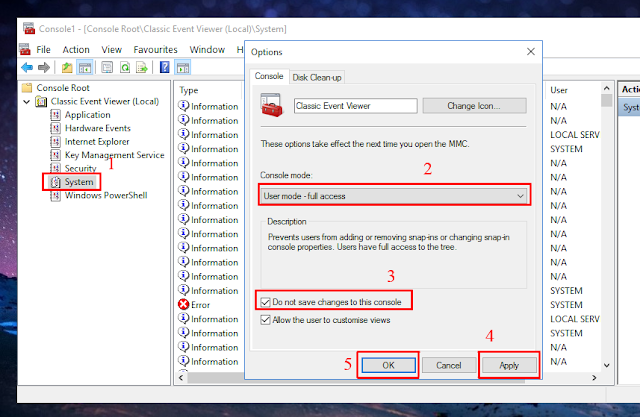Screen dimensions: 640x417
Task: Click Apply in the Options dialog
Action: click(509, 365)
